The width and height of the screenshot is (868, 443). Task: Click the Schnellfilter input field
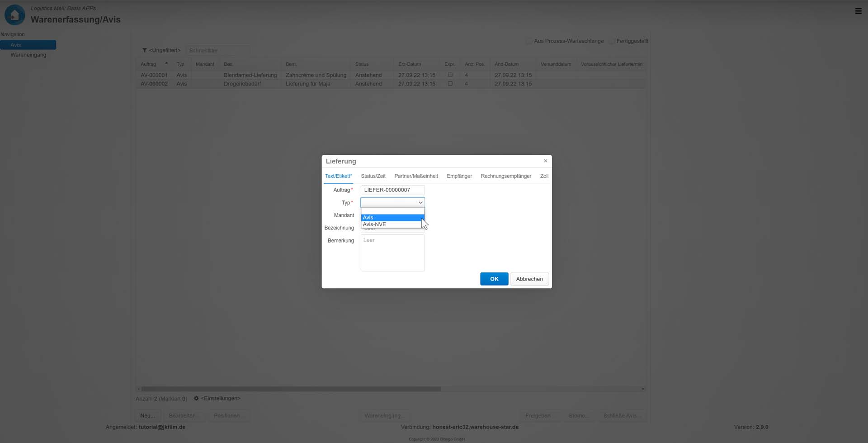pos(218,50)
